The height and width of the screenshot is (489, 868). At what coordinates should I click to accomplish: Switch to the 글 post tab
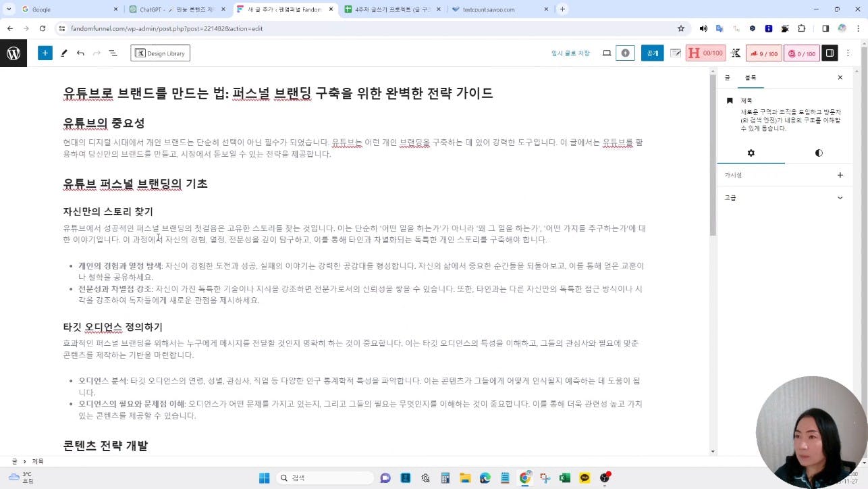coord(727,78)
